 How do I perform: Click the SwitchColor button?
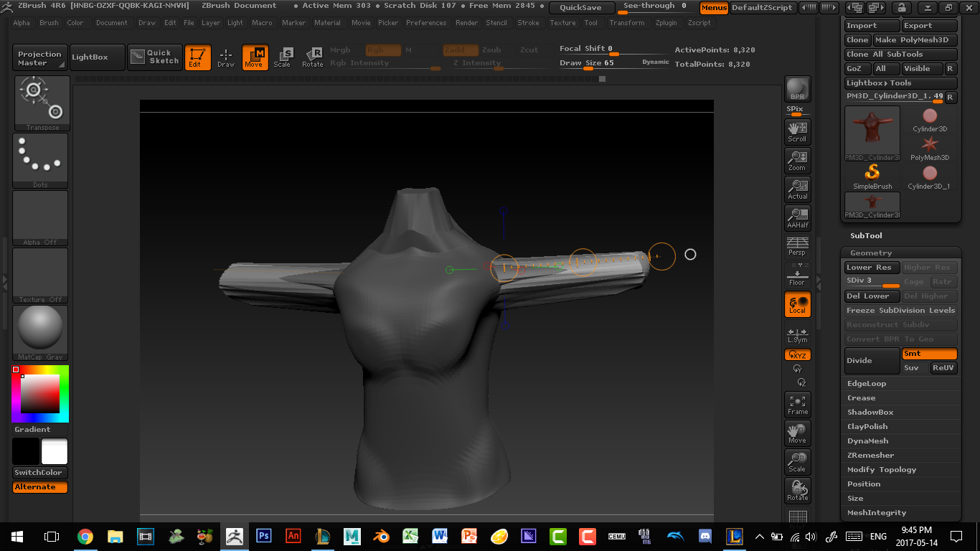pos(40,473)
